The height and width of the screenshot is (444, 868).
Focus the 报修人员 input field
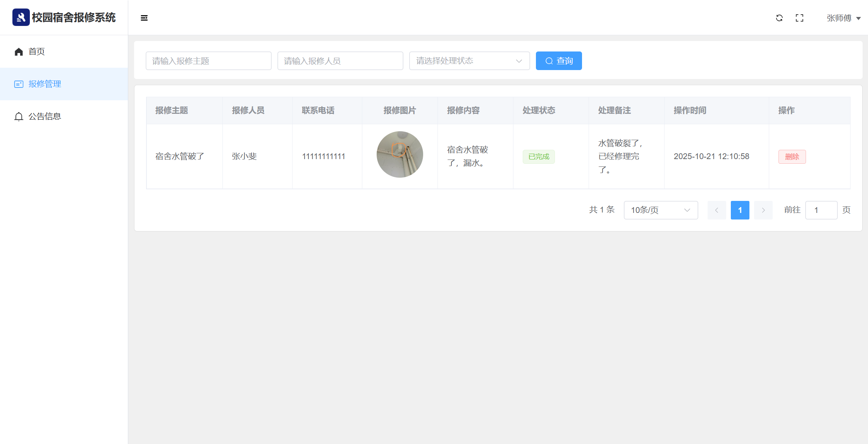(340, 61)
